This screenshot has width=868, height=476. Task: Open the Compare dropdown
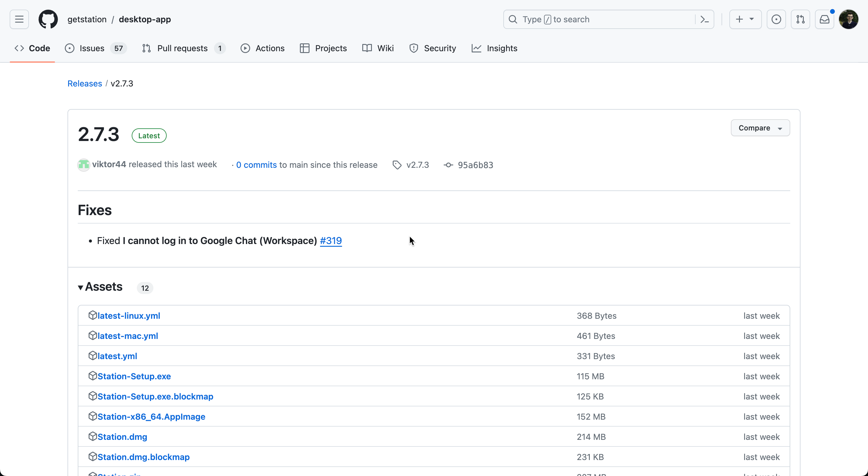pyautogui.click(x=760, y=128)
